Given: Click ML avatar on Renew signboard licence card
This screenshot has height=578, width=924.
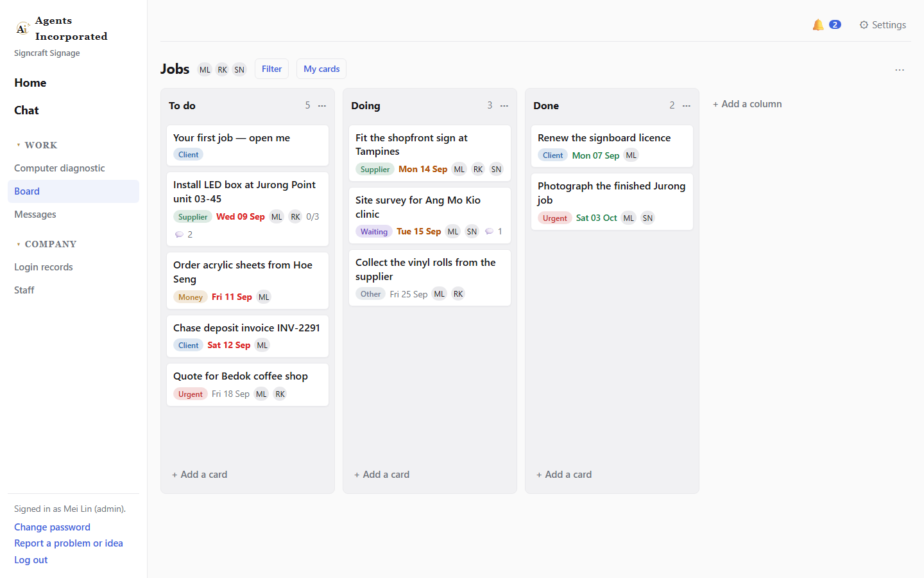Looking at the screenshot, I should tap(631, 155).
